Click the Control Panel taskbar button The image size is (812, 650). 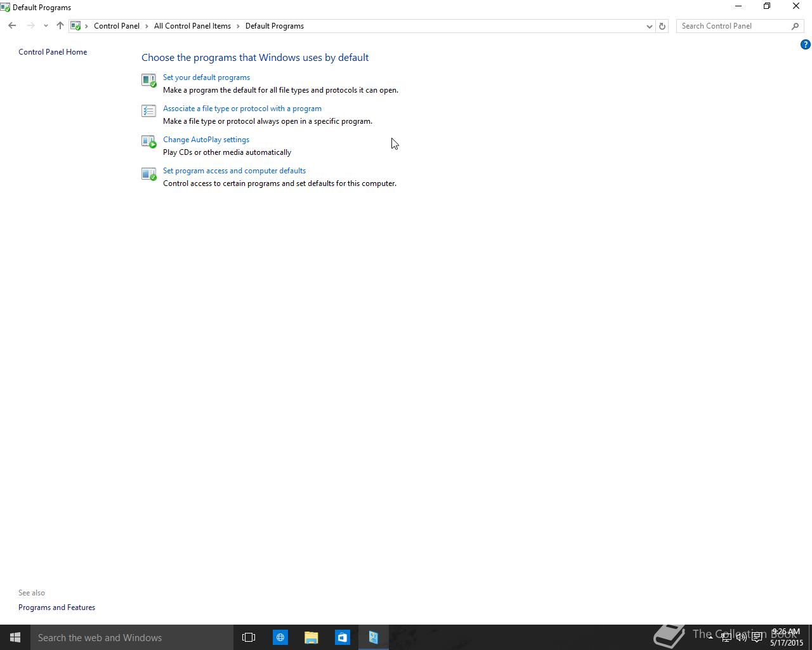[373, 637]
